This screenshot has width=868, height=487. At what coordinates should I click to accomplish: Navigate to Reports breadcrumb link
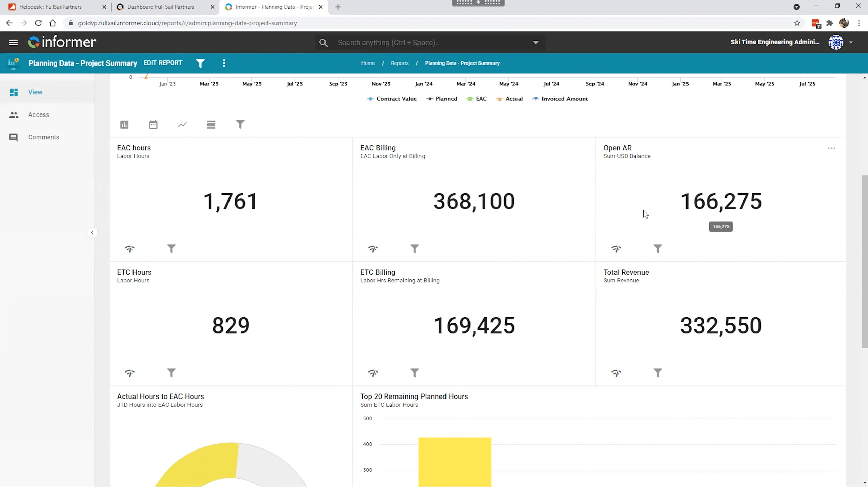tap(400, 63)
